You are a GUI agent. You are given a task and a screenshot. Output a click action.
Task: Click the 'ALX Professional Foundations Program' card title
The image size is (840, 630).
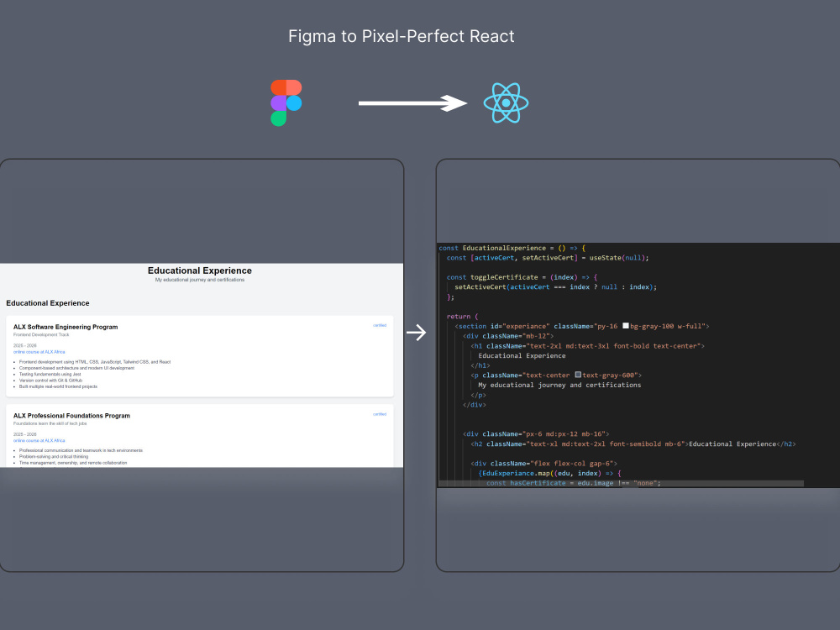tap(71, 416)
